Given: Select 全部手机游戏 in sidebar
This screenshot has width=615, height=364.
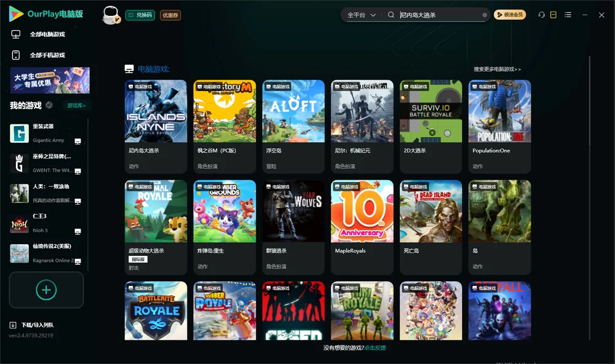Looking at the screenshot, I should click(38, 55).
